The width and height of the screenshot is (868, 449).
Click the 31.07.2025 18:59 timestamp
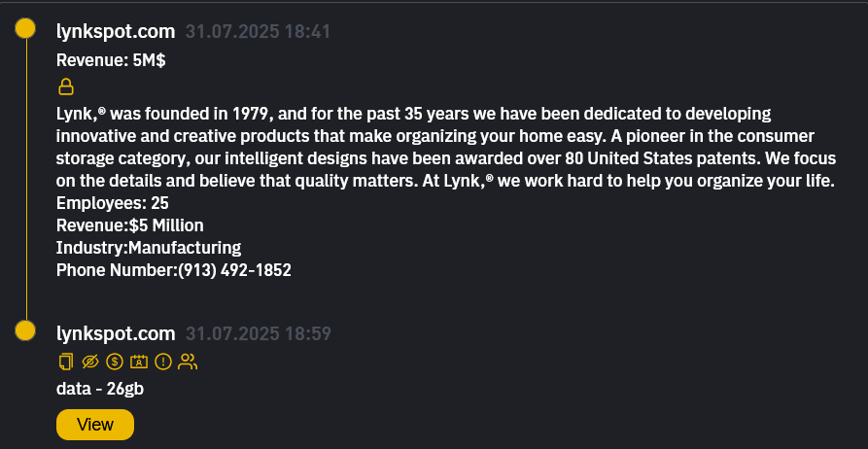pos(258,333)
